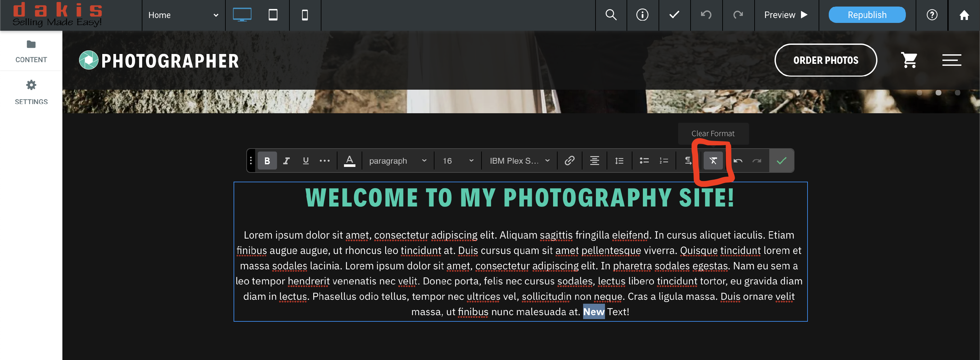Open the CONTENT sidebar tab
The width and height of the screenshot is (980, 360).
[x=31, y=51]
